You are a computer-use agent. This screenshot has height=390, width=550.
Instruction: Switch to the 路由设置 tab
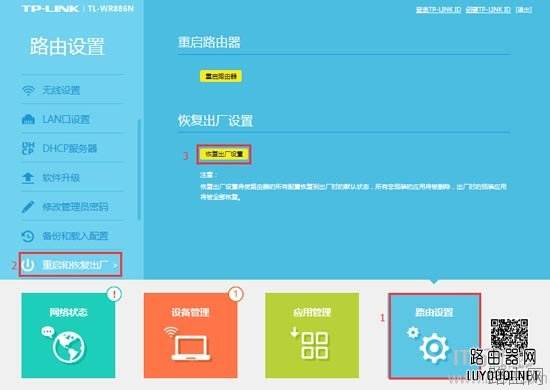(434, 336)
